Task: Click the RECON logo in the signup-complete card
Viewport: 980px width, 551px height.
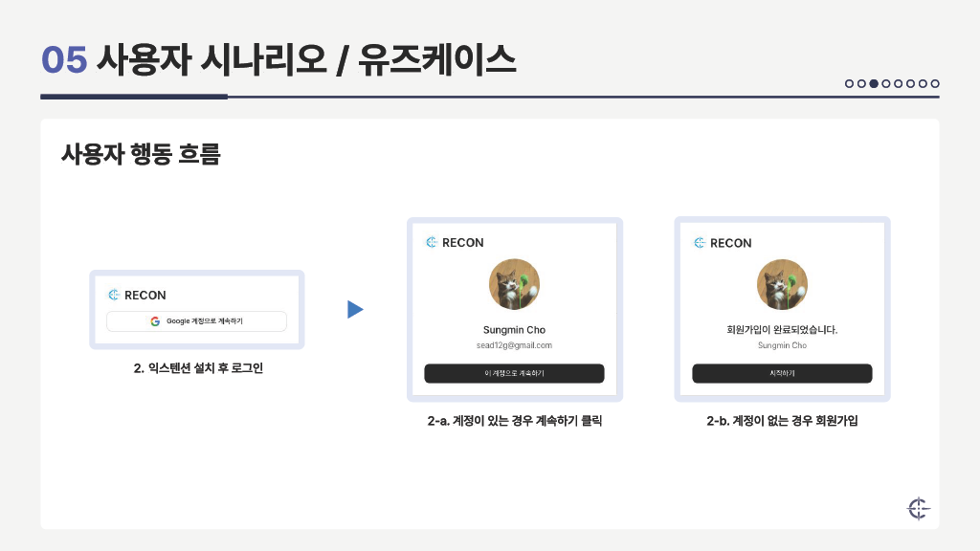Action: [x=723, y=243]
